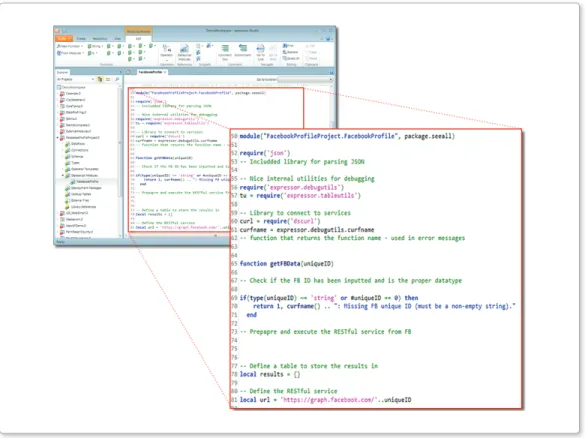Click Select All in the Editing group

(x=291, y=58)
